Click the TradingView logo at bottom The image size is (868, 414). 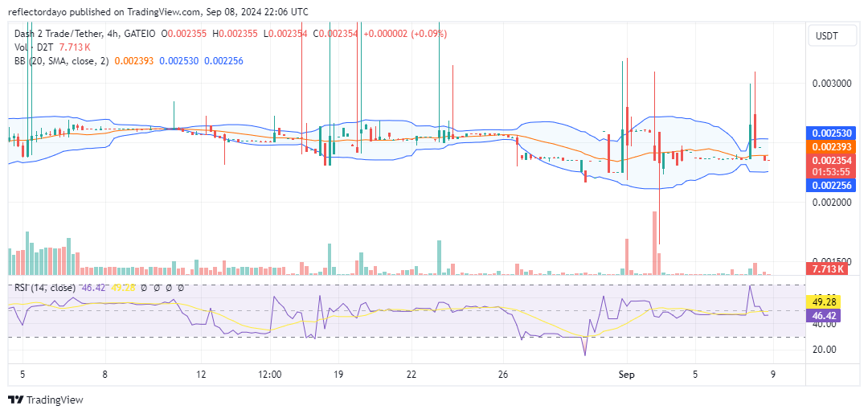(x=45, y=400)
